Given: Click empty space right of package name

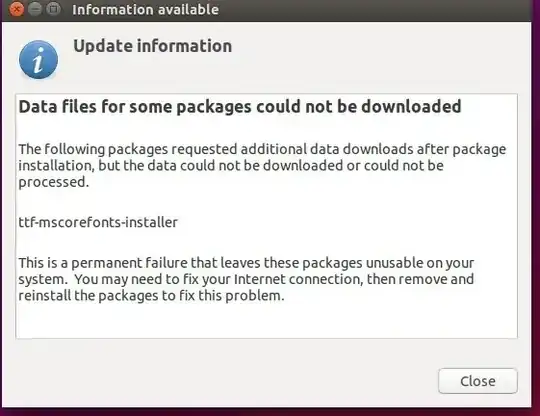Looking at the screenshot, I should click(344, 222).
